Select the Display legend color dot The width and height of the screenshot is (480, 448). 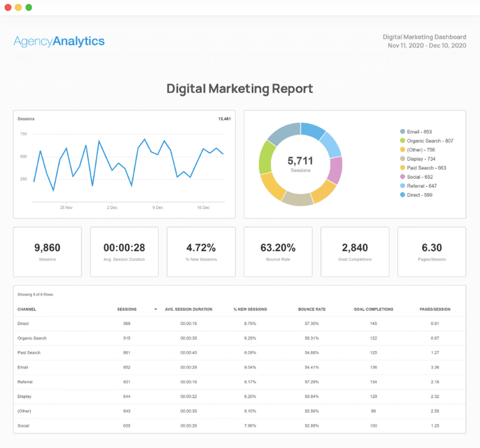tap(402, 159)
